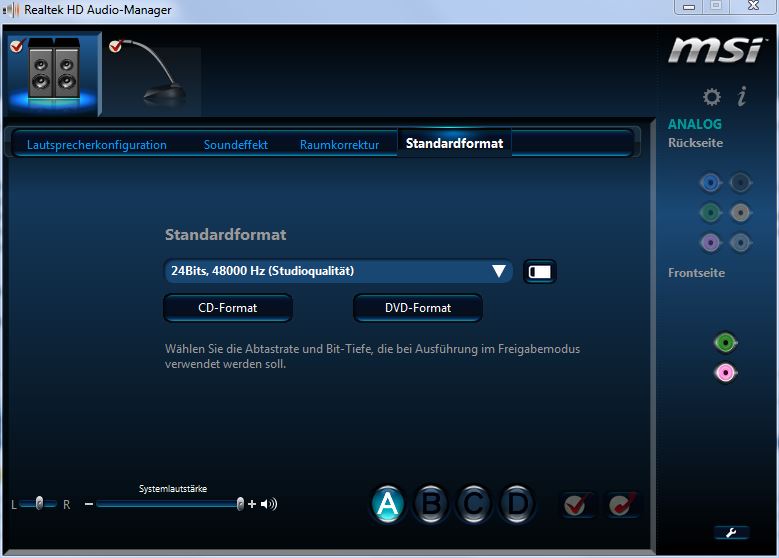Click the purple rear audio jack
This screenshot has width=779, height=558.
(x=710, y=243)
